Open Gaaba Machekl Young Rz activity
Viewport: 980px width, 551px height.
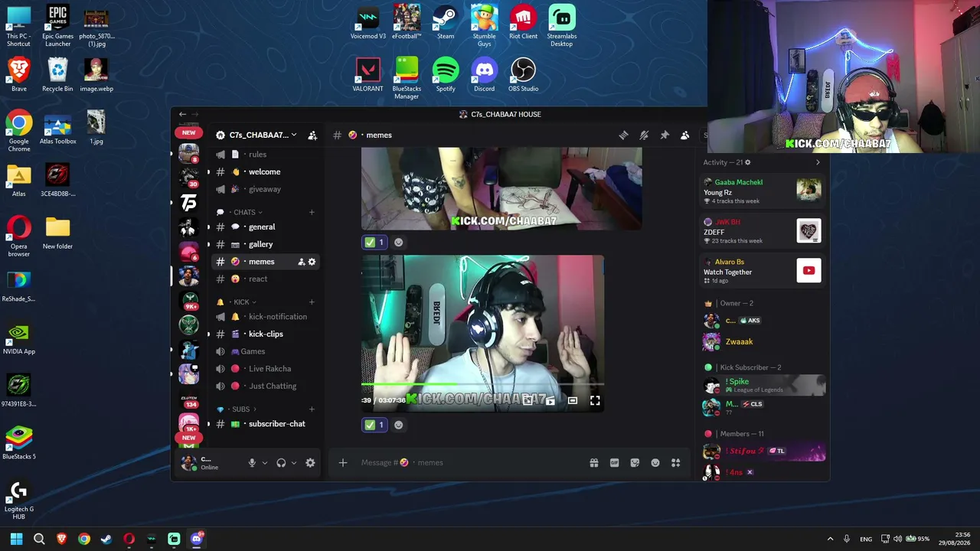[763, 191]
